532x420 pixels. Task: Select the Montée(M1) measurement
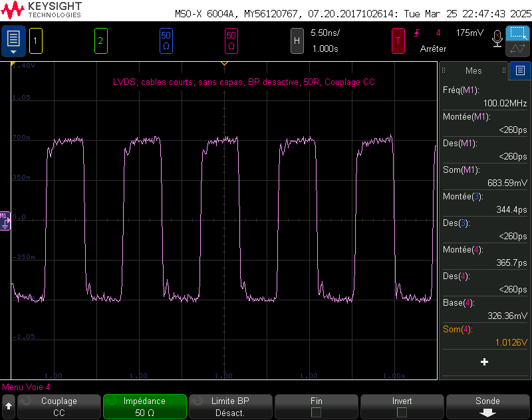(x=485, y=123)
